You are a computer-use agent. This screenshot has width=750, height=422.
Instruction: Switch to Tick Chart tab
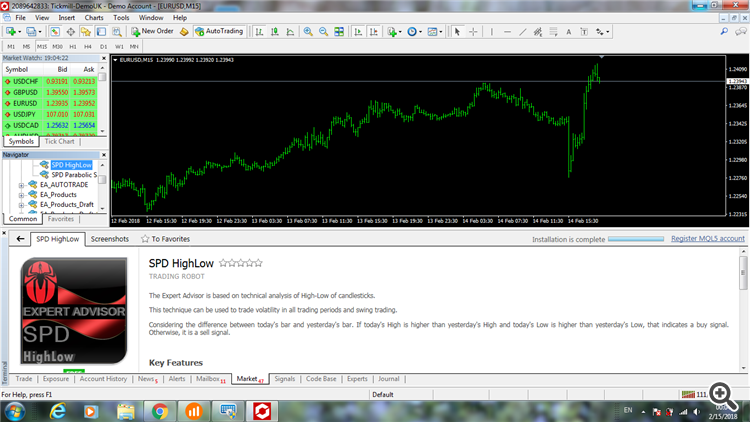[59, 142]
